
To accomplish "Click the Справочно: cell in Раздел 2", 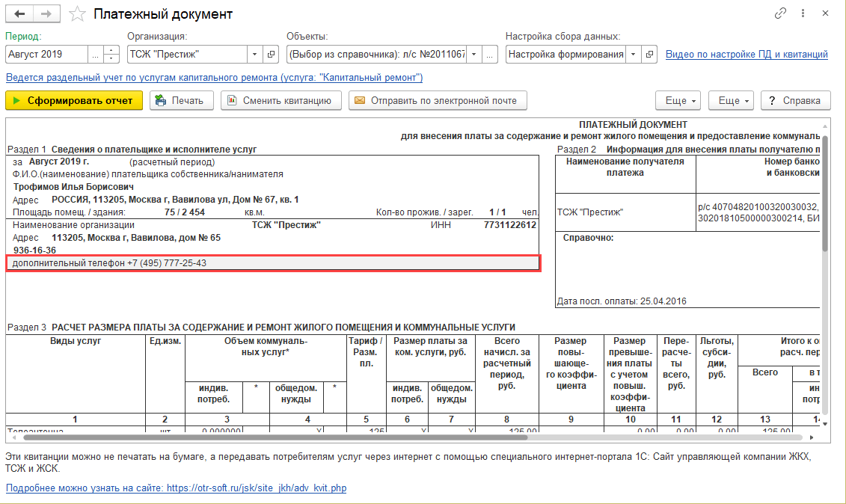I will 588,238.
